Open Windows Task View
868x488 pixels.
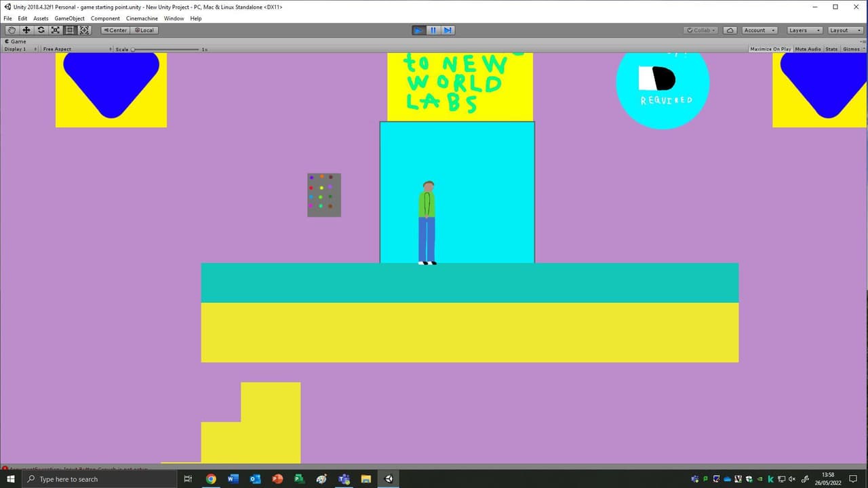[188, 479]
